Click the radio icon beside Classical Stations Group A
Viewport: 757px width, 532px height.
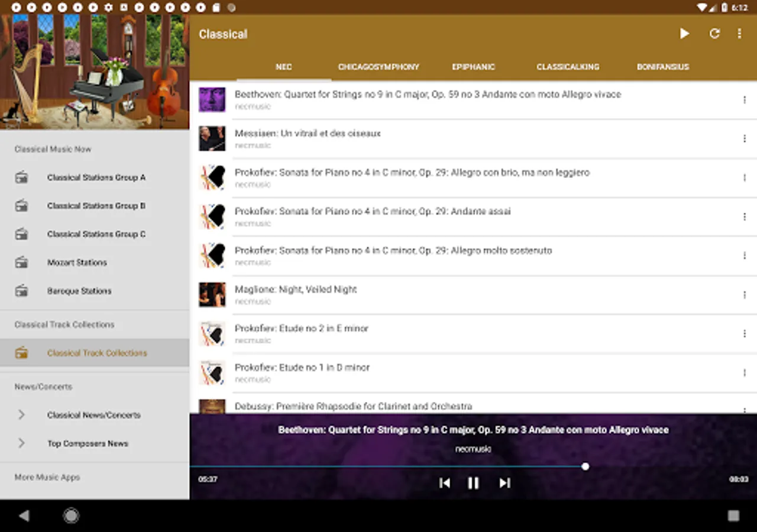(21, 177)
